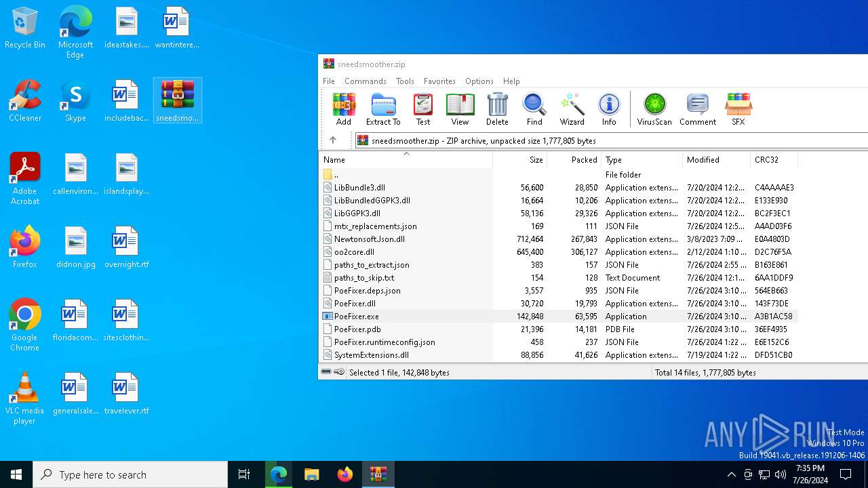Select sneedsmoother zip desktop file
Viewport: 868px width, 488px height.
pos(178,101)
